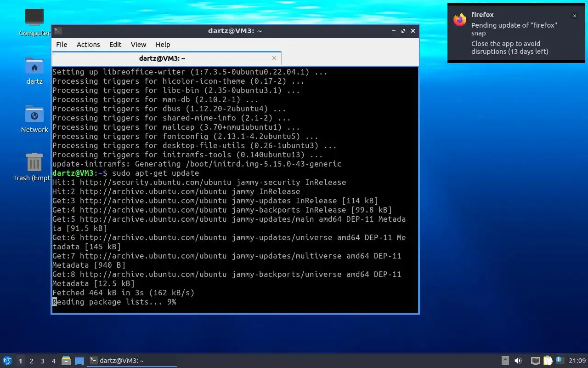The height and width of the screenshot is (368, 588).
Task: Close the dartz@VM3 terminal tab
Action: 274,58
